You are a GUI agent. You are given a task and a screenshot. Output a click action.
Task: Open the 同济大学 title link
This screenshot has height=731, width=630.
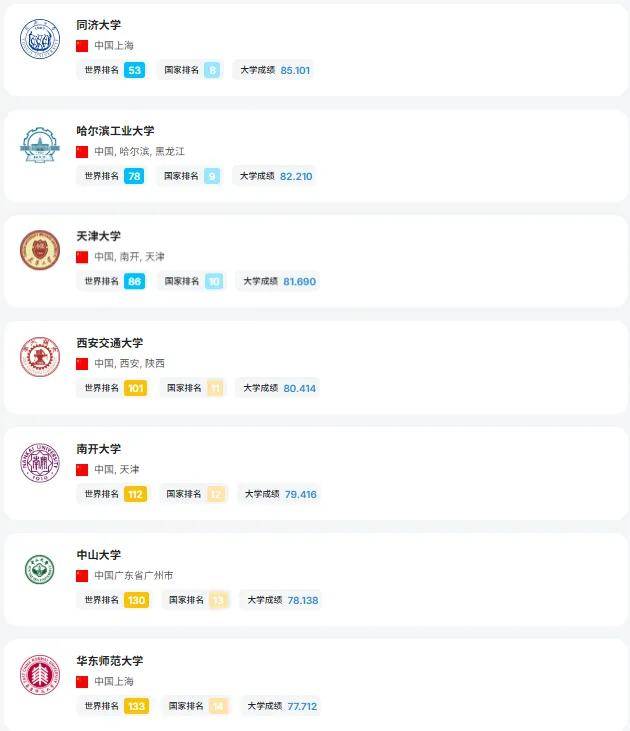coord(98,25)
